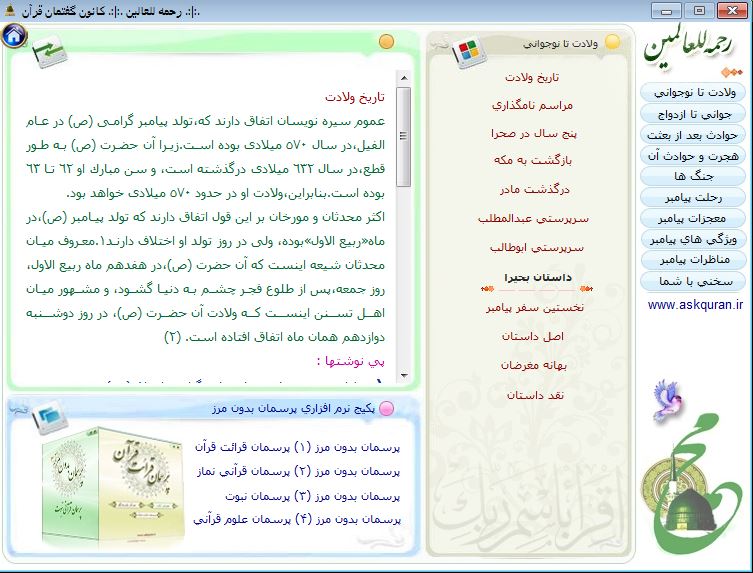Open the هجرت و حوادث آن section
The width and height of the screenshot is (753, 573).
click(x=693, y=156)
